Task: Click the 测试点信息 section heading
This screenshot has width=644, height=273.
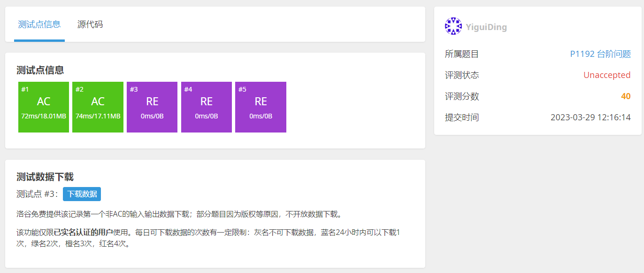Action: click(x=40, y=70)
